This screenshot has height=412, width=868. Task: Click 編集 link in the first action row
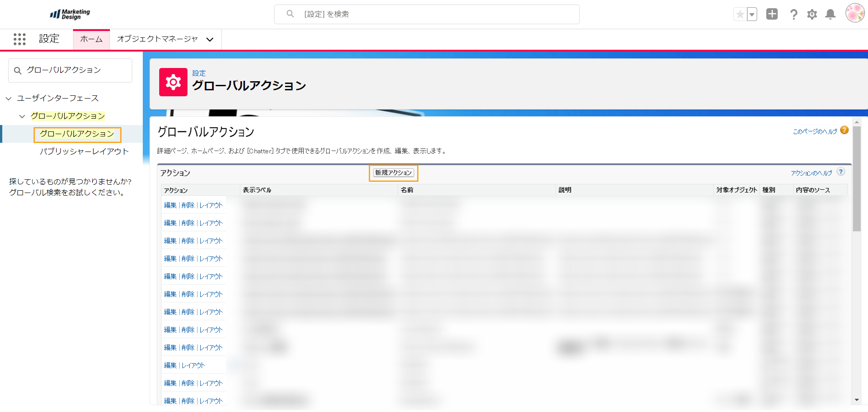[170, 205]
